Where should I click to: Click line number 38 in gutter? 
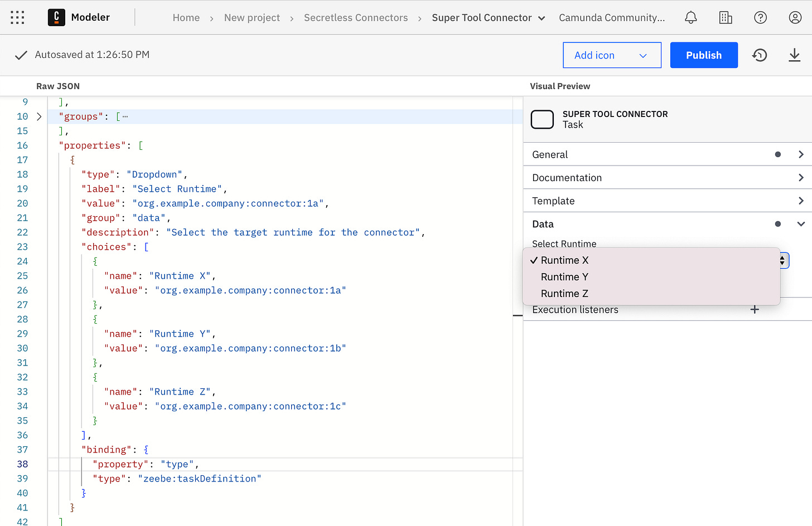[x=22, y=464]
